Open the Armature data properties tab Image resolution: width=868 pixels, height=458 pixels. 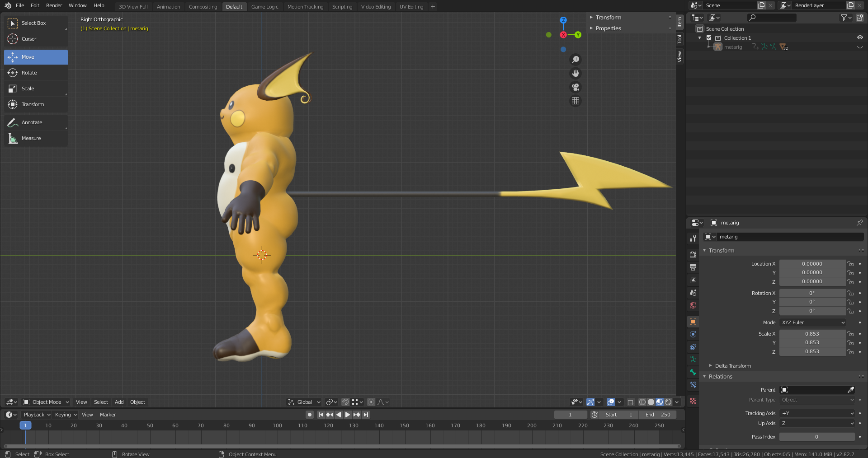(693, 360)
